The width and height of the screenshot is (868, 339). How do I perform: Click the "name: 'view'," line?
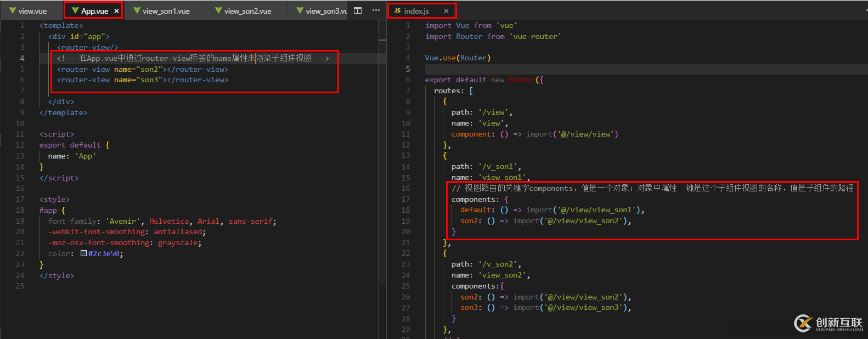click(x=480, y=123)
